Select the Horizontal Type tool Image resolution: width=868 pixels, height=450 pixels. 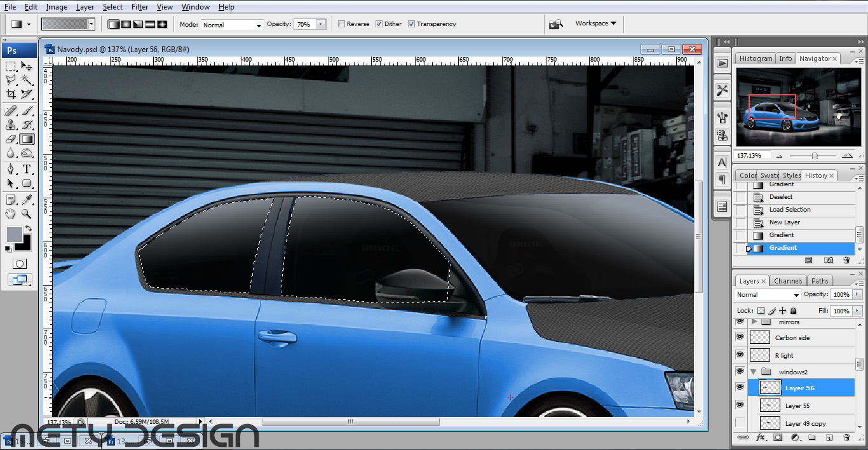[27, 170]
